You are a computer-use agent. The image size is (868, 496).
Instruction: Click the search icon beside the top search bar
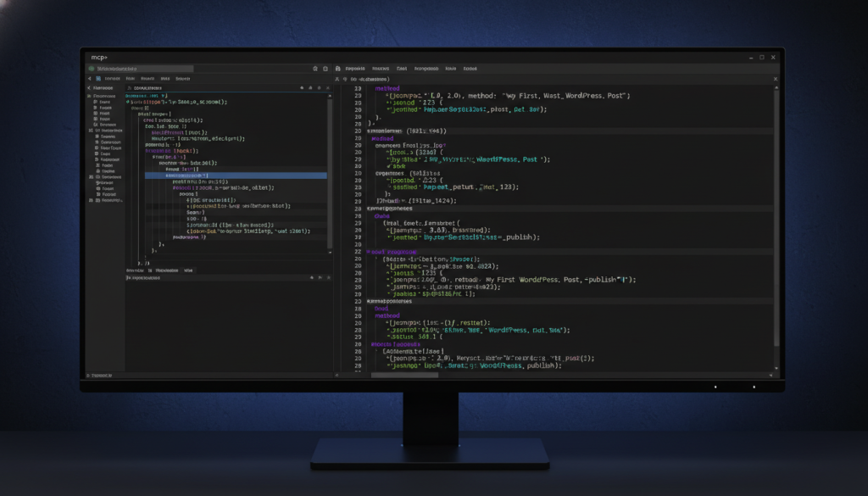tap(314, 68)
